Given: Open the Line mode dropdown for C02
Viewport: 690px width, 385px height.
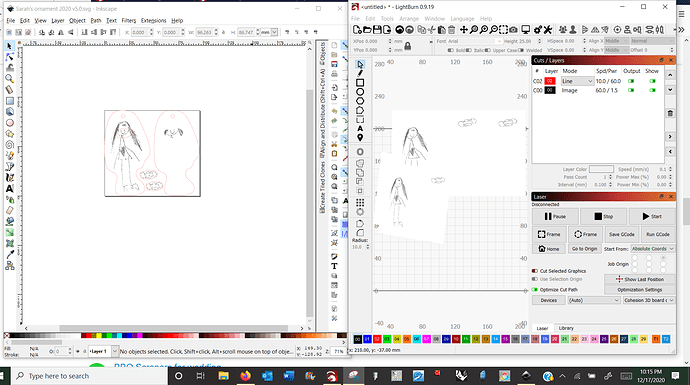Looking at the screenshot, I should [x=577, y=81].
